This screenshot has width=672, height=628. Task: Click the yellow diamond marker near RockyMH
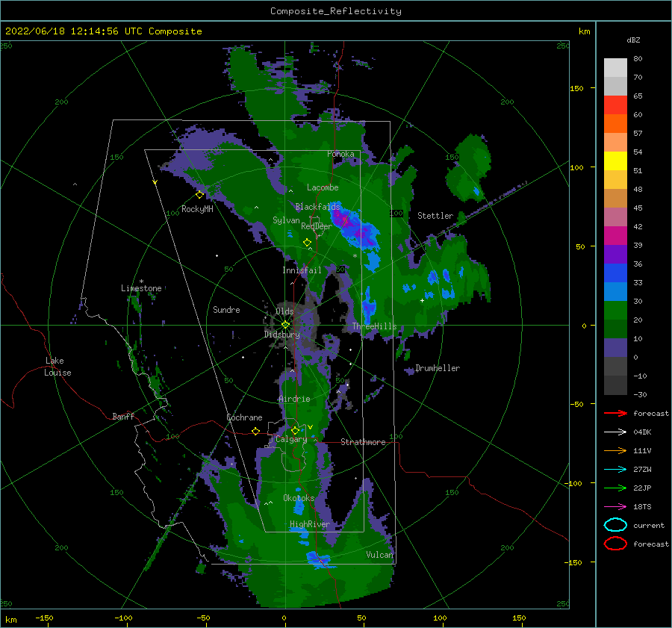[x=199, y=195]
